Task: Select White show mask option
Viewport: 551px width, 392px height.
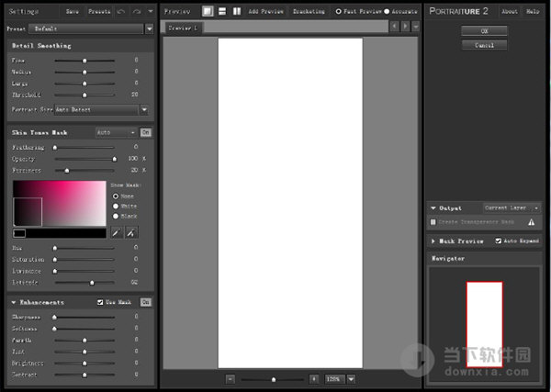Action: coord(116,206)
